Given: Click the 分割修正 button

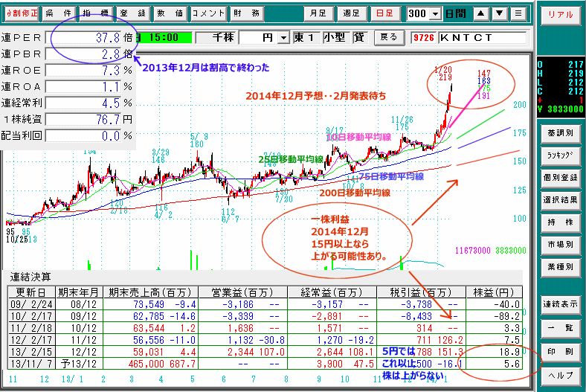Looking at the screenshot, I should click(x=22, y=14).
